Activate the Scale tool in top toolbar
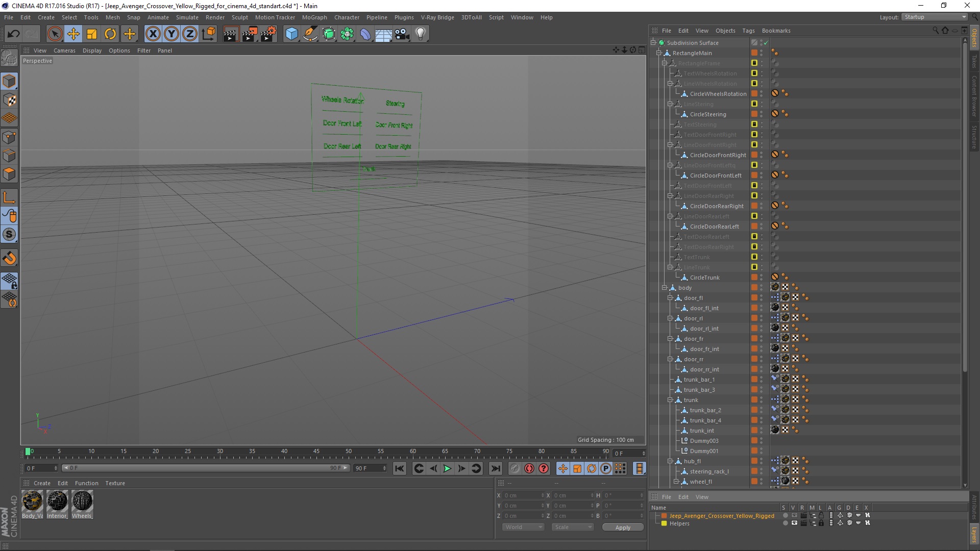Viewport: 980px width, 551px height. [92, 34]
